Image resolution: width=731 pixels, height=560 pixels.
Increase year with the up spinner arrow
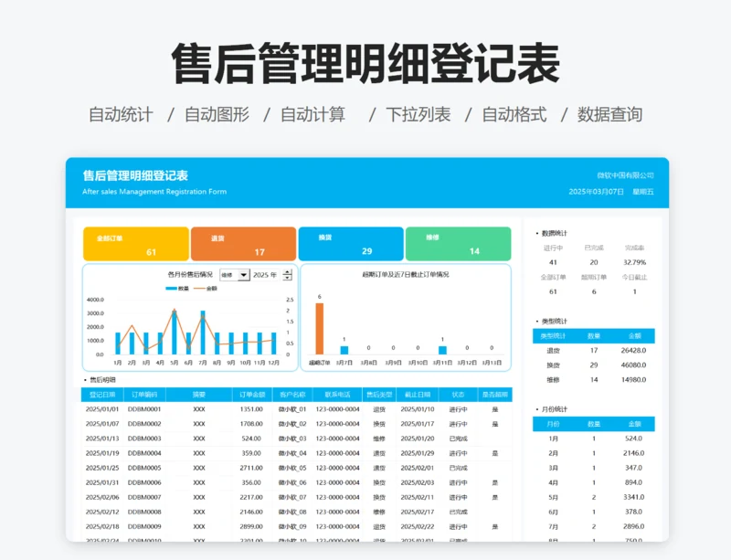(x=288, y=272)
